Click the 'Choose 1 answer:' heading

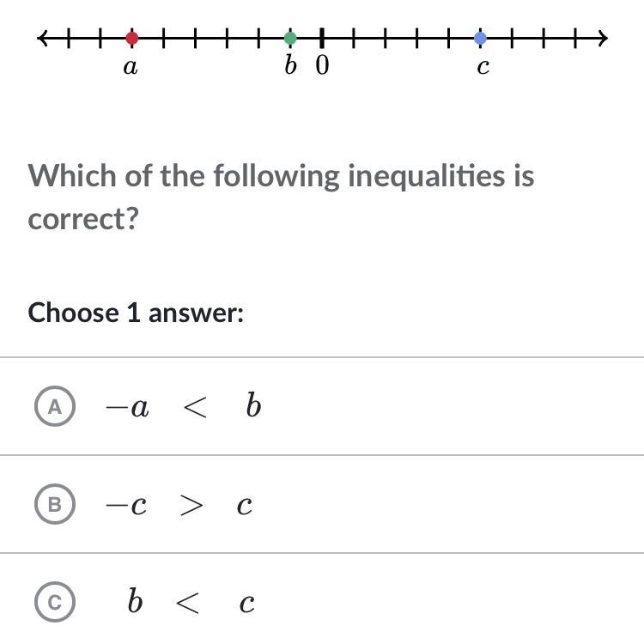tap(136, 313)
